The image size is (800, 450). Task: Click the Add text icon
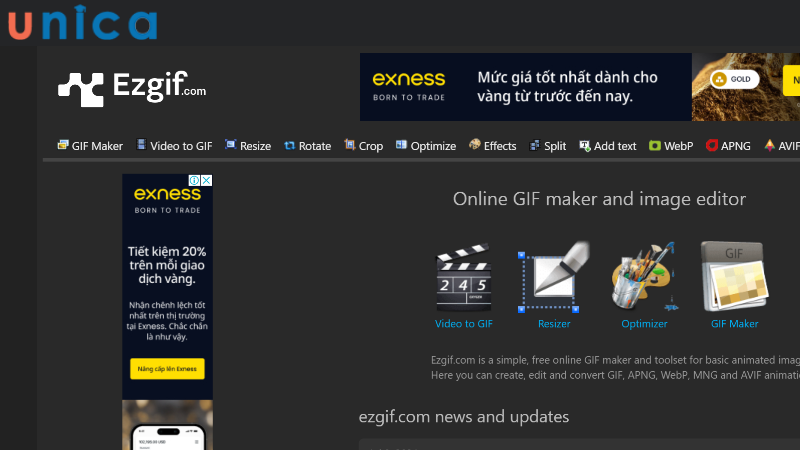[585, 146]
